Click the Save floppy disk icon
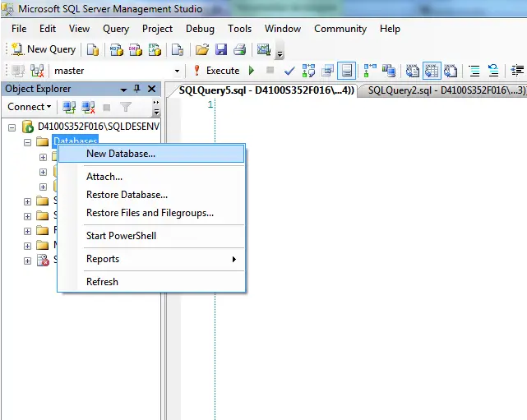Viewport: 527px width, 420px height. point(221,49)
